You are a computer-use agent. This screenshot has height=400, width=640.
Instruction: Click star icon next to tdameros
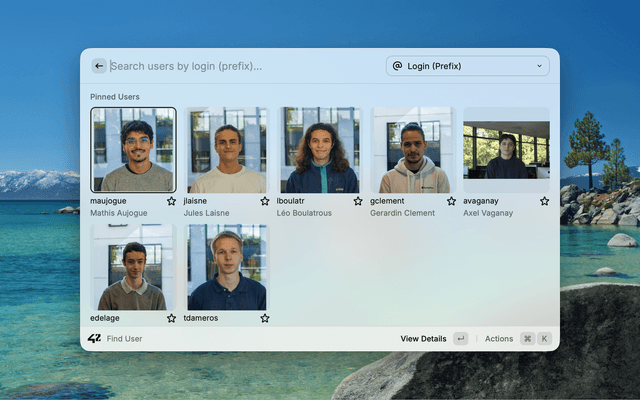265,318
